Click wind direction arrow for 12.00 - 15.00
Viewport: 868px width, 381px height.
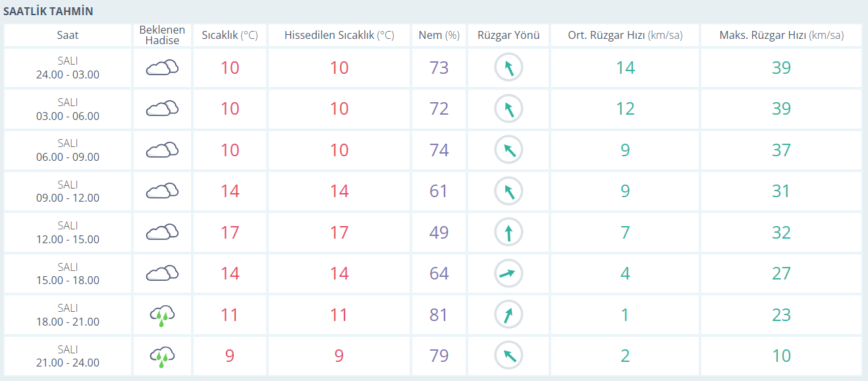[508, 232]
